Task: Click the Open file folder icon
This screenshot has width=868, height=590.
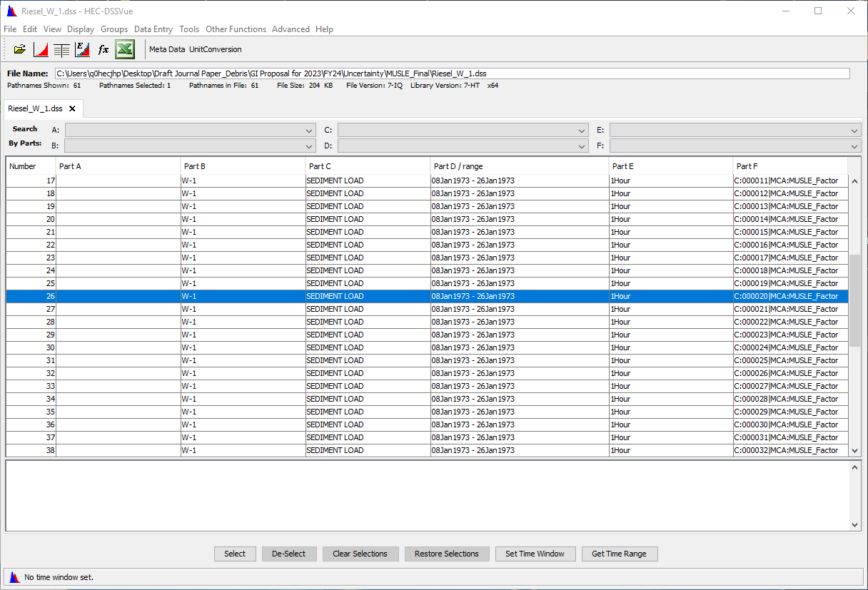Action: click(20, 49)
